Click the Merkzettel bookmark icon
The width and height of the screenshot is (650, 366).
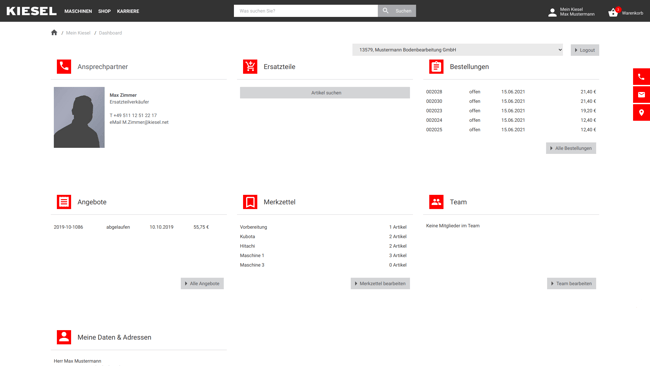point(250,202)
